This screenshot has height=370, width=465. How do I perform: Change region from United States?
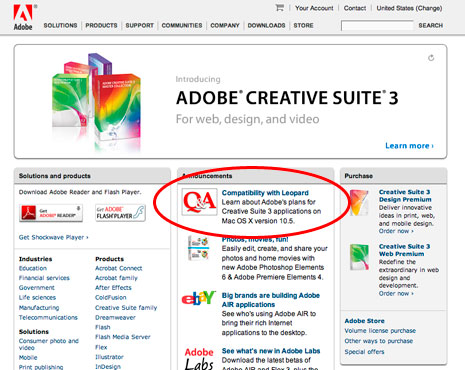click(x=409, y=8)
